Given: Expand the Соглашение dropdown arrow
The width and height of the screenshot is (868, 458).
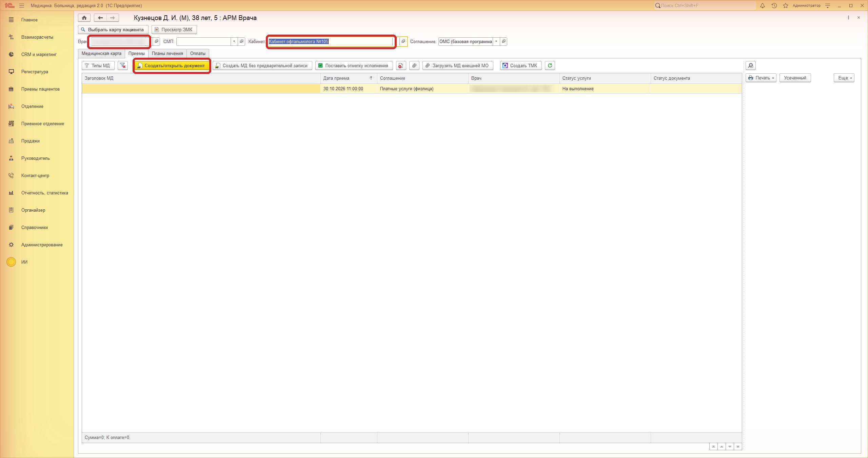Looking at the screenshot, I should 496,41.
